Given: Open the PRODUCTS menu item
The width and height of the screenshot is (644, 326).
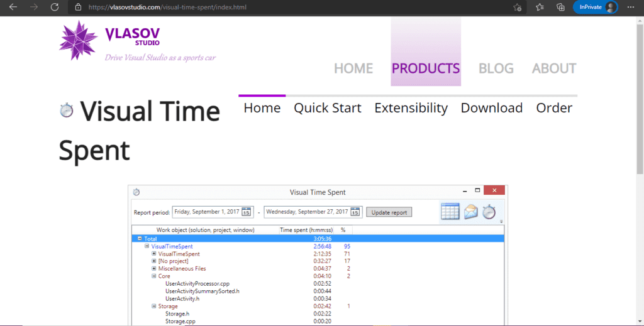Looking at the screenshot, I should [425, 68].
